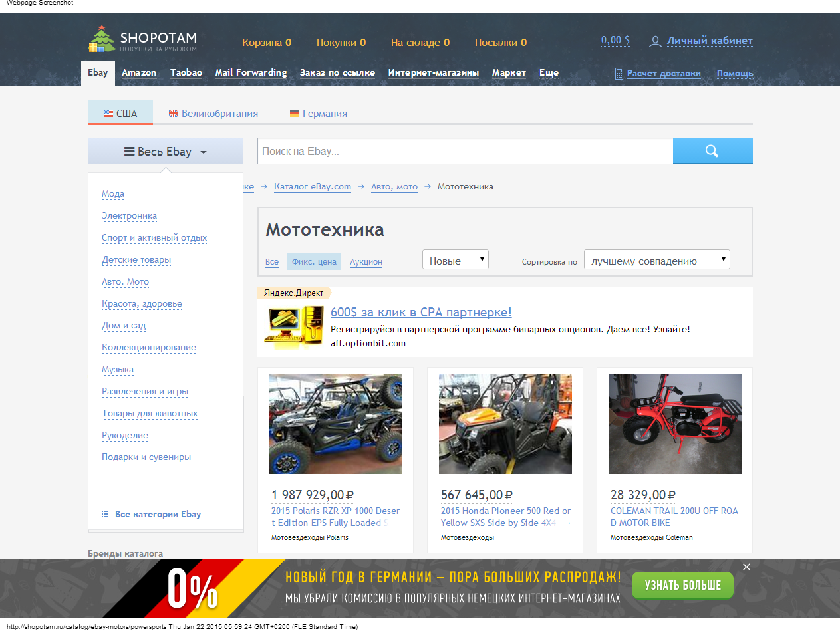Viewport: 840px width, 631px height.
Task: Click the 0,00 $ balance
Action: pos(615,41)
